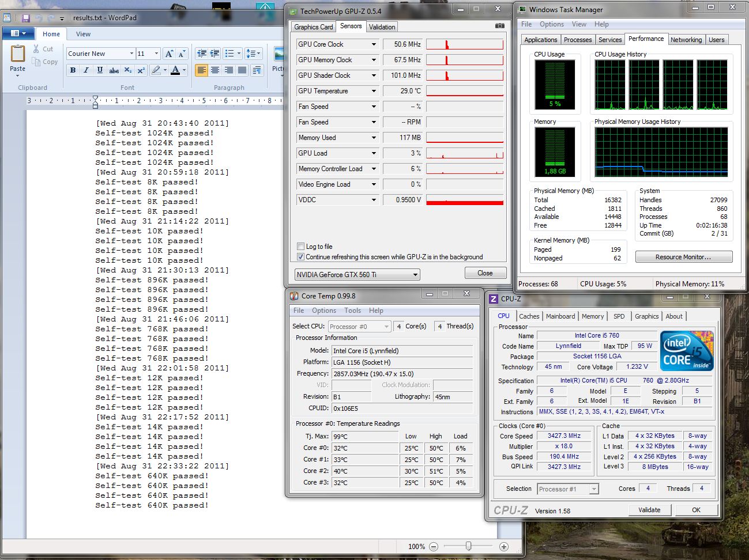This screenshot has height=560, width=749.
Task: Click the Frequency field in Core Temp
Action: point(402,374)
